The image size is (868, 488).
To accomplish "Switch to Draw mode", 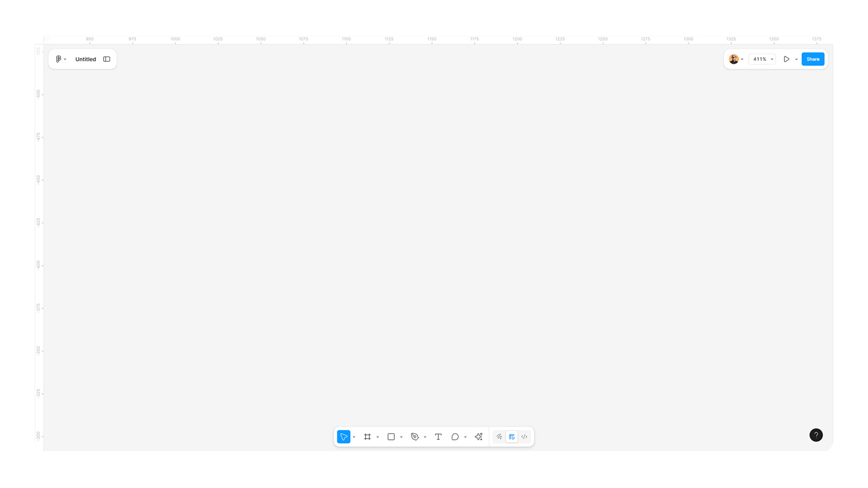I will tap(499, 436).
